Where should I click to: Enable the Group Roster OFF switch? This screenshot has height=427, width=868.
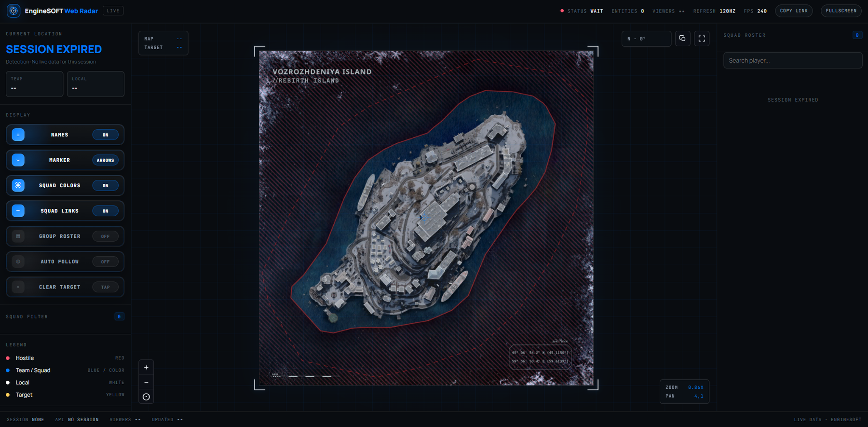pos(105,236)
